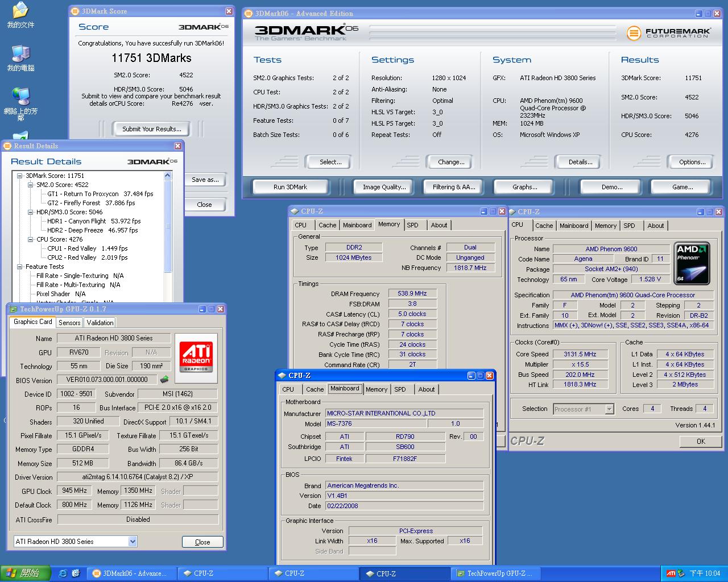The width and height of the screenshot is (728, 582).
Task: Click the Start button
Action: 26,573
